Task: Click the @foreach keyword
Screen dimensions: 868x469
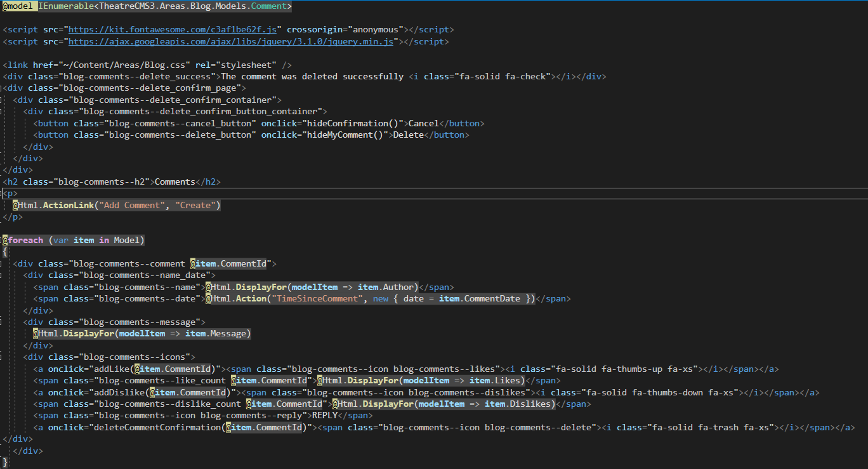Action: pos(23,240)
